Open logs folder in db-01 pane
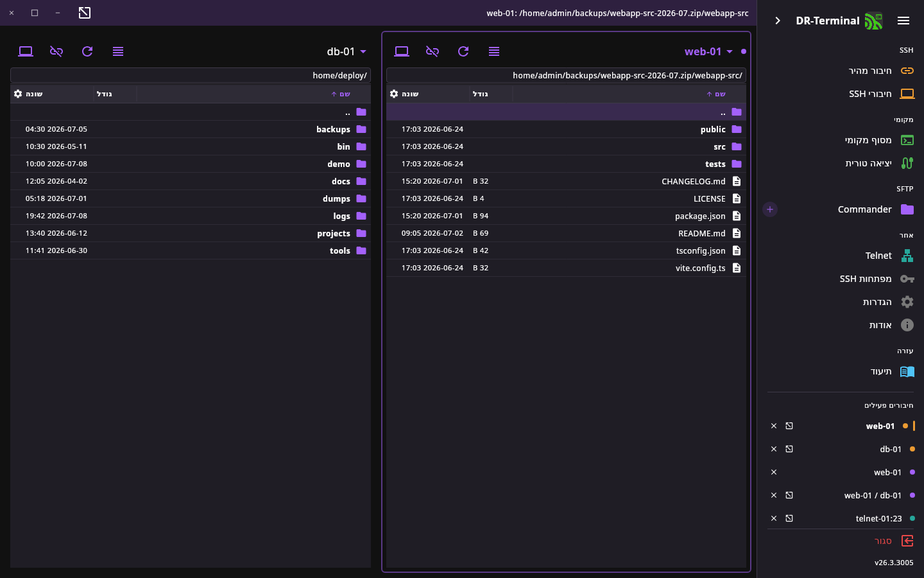The width and height of the screenshot is (924, 578). point(191,216)
